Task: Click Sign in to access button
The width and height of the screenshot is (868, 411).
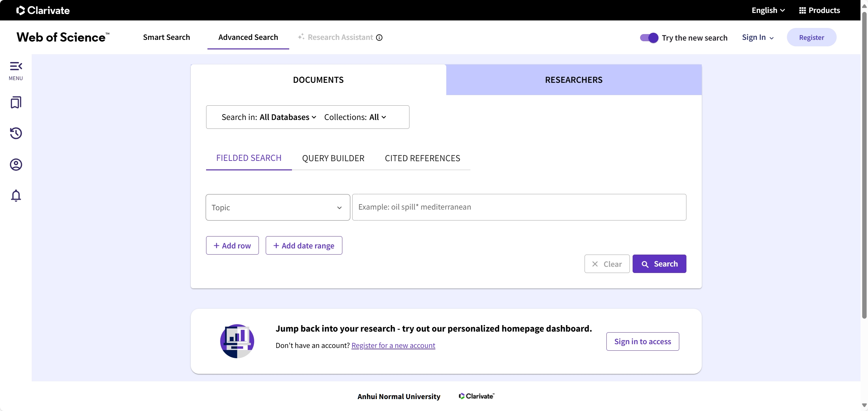Action: click(x=642, y=341)
